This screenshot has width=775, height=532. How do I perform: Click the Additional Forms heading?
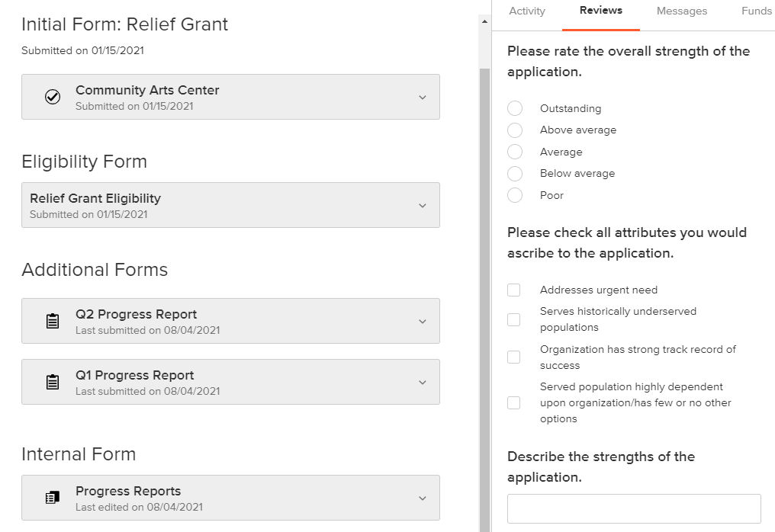[x=95, y=270]
